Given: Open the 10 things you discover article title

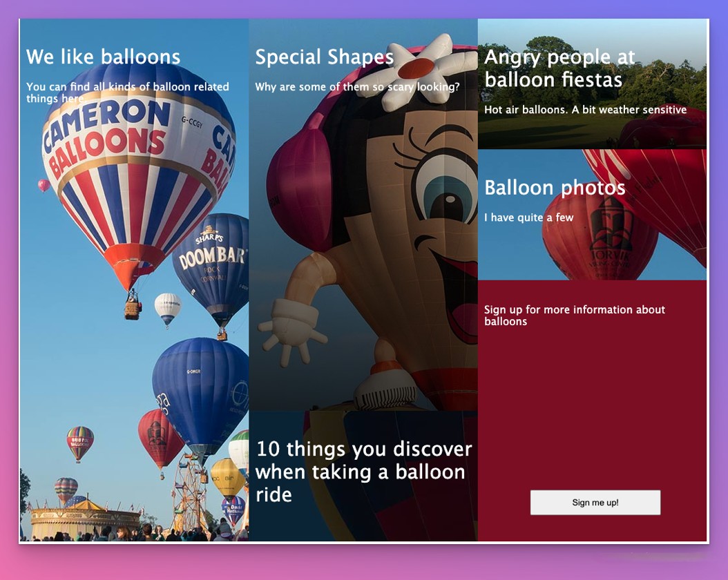Looking at the screenshot, I should tap(363, 472).
